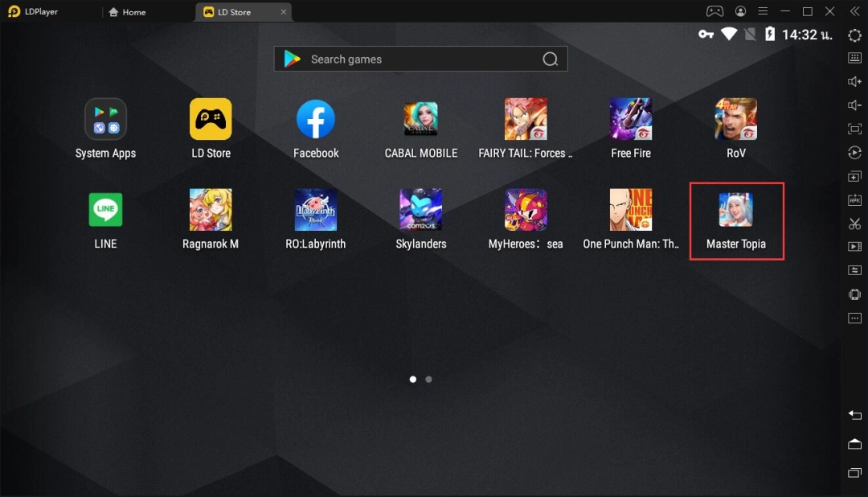Collapse the sidebar with the double chevron

854,11
